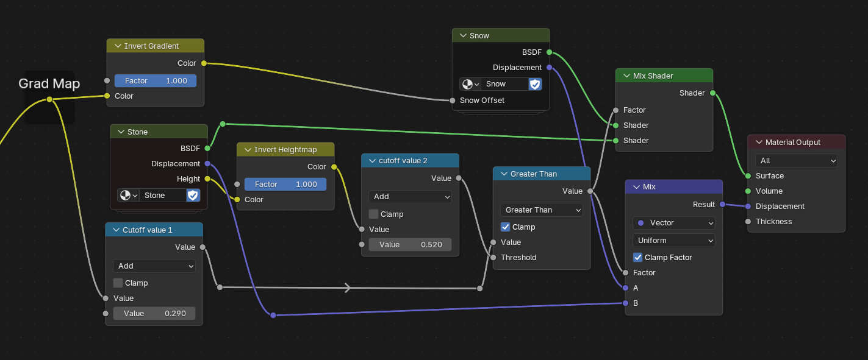
Task: Enable Clamp on Cutoff value 1 node
Action: coord(118,283)
